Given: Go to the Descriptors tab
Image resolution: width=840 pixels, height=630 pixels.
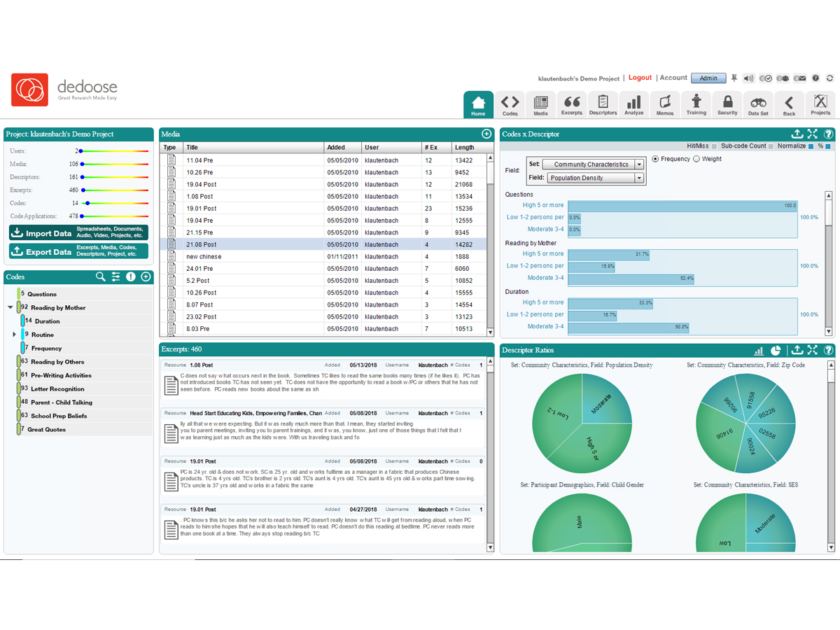Looking at the screenshot, I should (603, 104).
